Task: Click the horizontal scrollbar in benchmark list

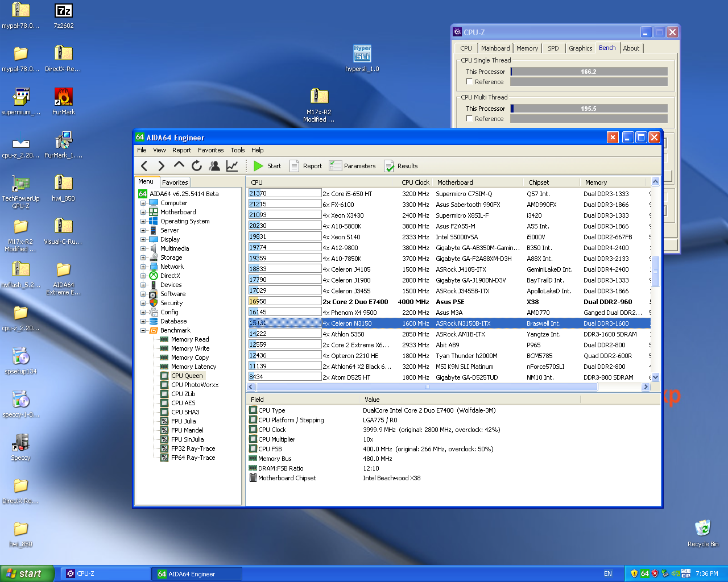Action: click(x=427, y=387)
